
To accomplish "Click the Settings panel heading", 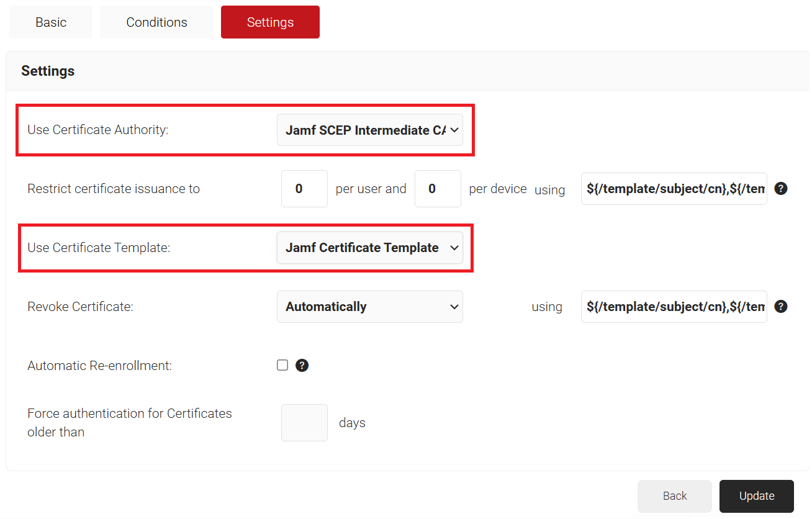I will 48,71.
